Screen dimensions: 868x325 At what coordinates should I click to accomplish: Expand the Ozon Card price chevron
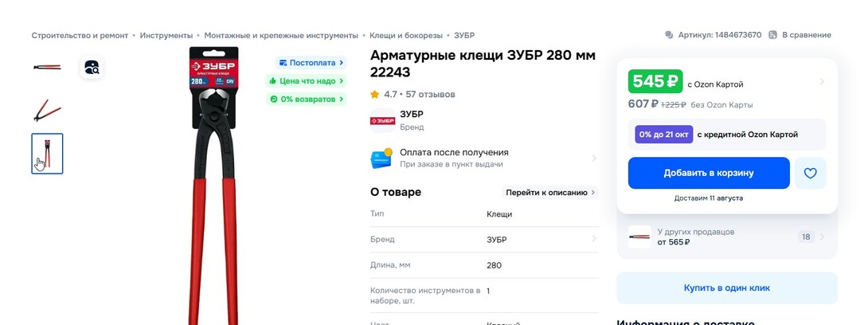pos(822,81)
